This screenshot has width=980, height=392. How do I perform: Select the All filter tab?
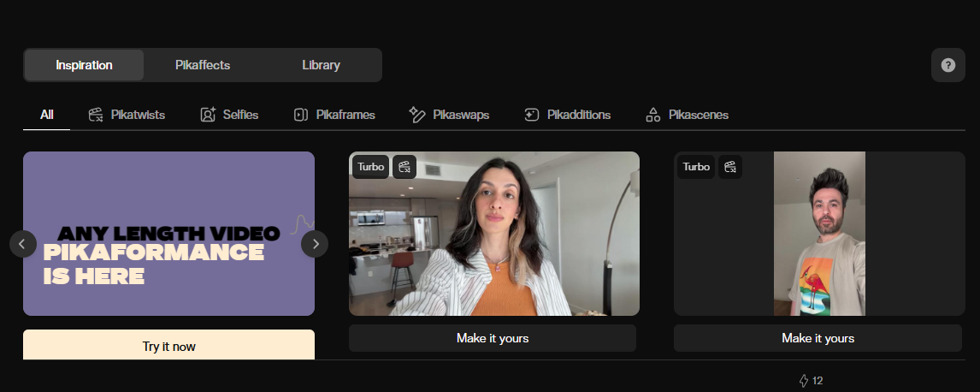(x=46, y=115)
